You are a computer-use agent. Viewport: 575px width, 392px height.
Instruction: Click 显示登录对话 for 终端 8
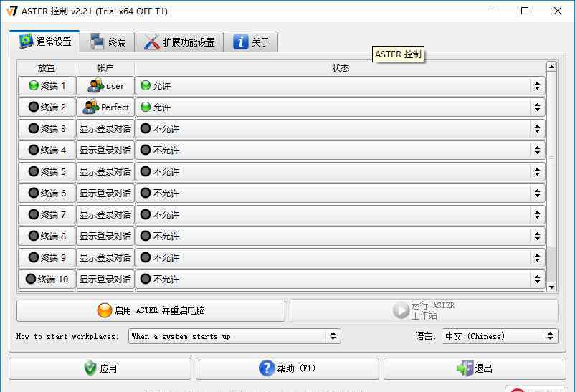tap(105, 236)
